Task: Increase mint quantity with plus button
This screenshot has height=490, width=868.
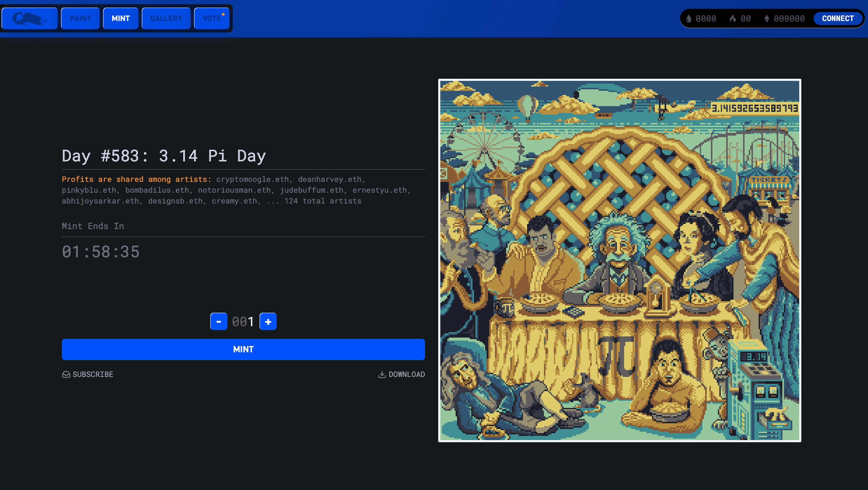Action: (x=268, y=321)
